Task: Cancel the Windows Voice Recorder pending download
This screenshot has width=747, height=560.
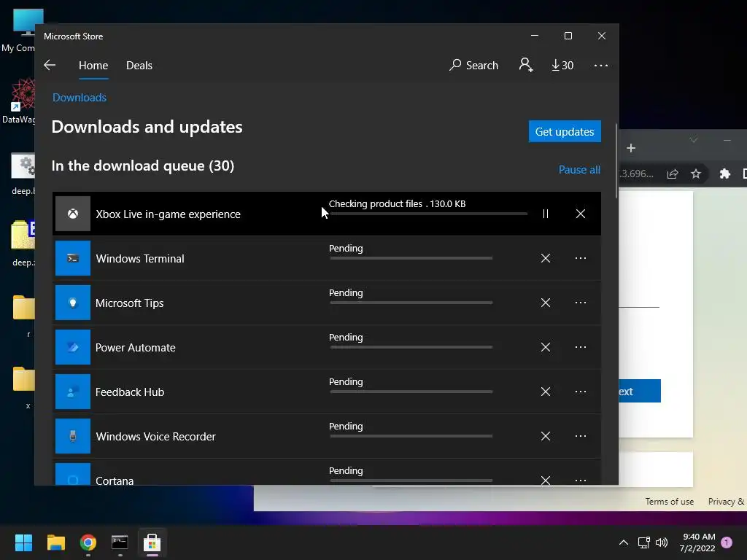Action: click(x=546, y=436)
